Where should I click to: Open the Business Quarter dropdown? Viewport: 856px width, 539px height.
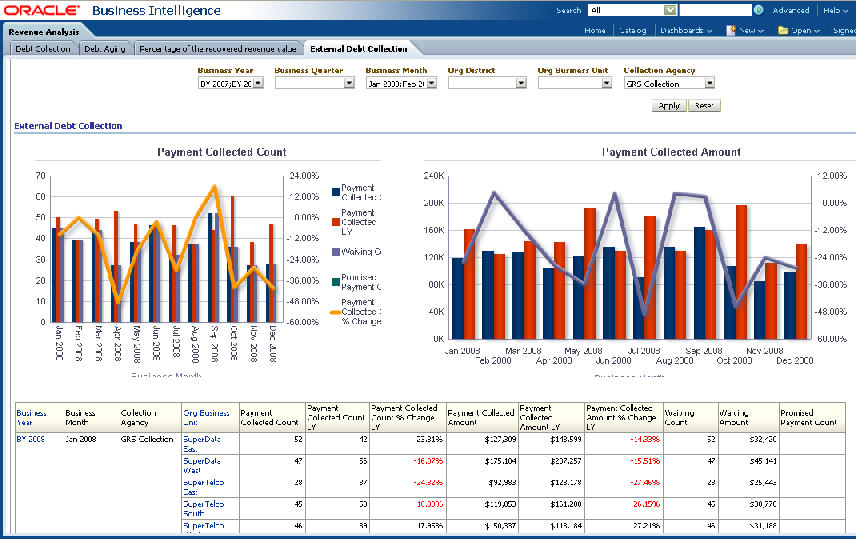pos(349,83)
